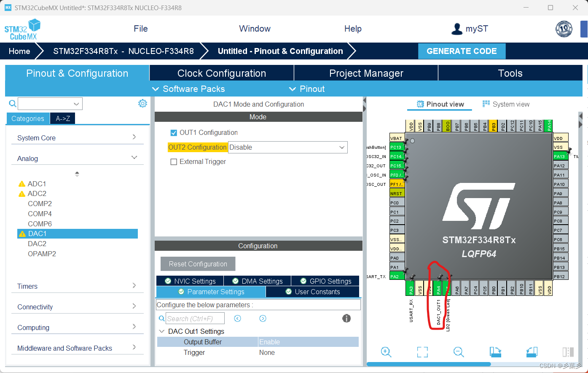Rotate the chip counter-clockwise
This screenshot has height=373, width=588.
tap(532, 352)
